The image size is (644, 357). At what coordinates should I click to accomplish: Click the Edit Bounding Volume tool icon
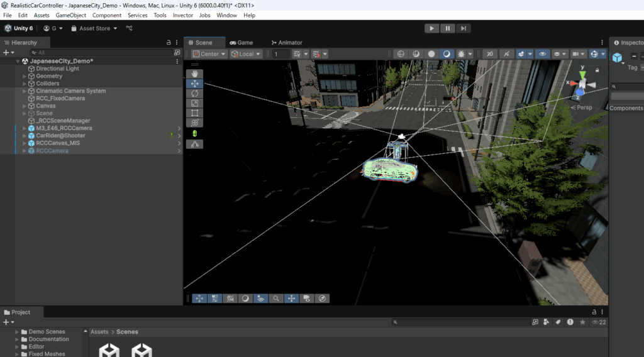(x=195, y=133)
